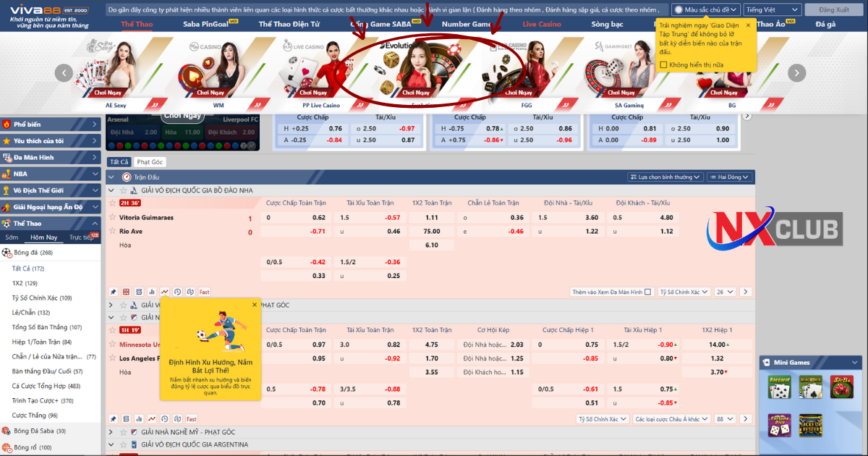Pin the Vitoria Guimaraes match
Viewport: 868px width, 456px height.
pyautogui.click(x=114, y=292)
